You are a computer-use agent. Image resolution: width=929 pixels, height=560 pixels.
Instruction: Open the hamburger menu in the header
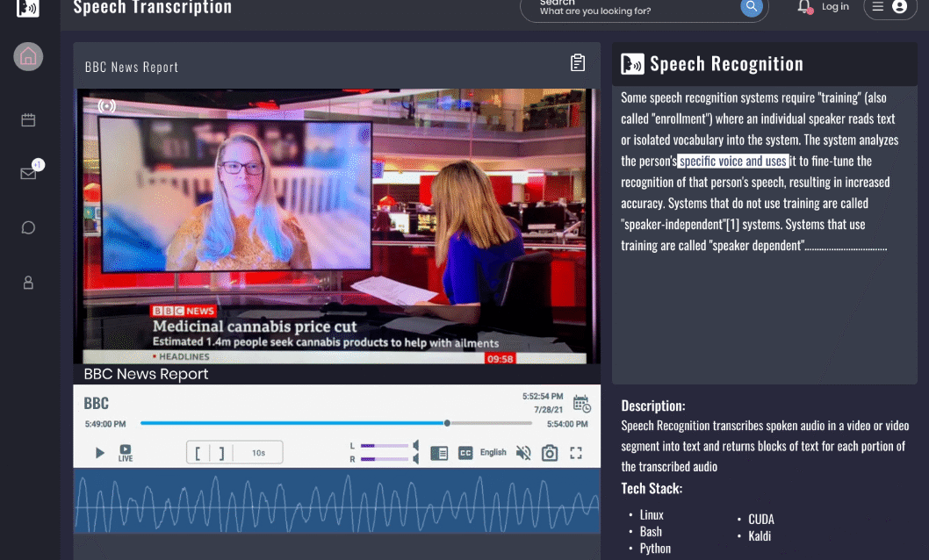coord(878,6)
